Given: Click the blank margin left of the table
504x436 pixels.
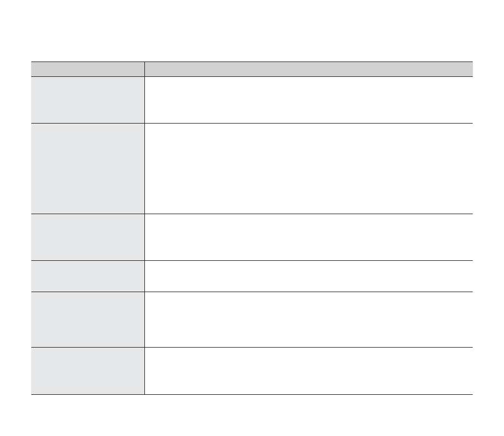Looking at the screenshot, I should point(15,220).
